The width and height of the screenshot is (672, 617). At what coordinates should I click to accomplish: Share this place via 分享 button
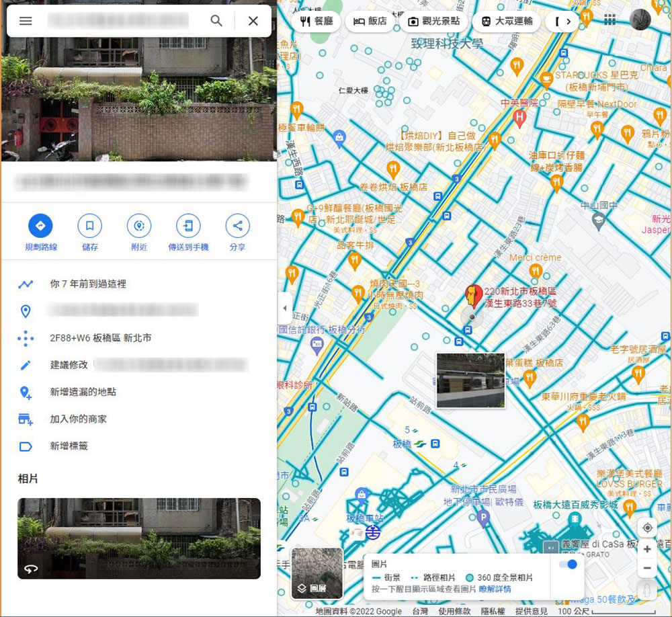click(x=237, y=227)
